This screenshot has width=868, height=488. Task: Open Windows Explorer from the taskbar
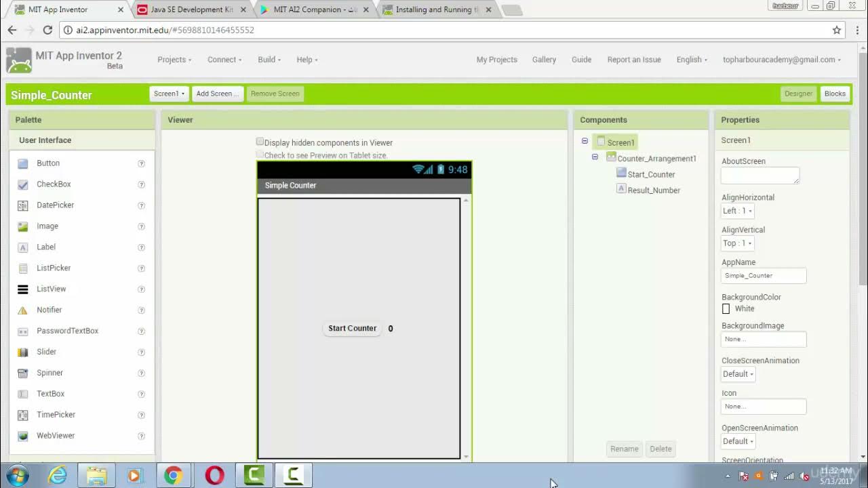click(x=96, y=476)
